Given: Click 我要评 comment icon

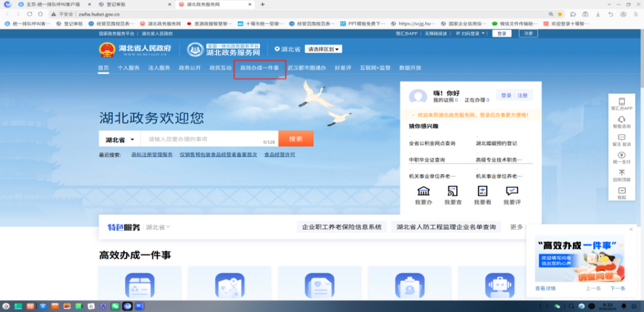Looking at the screenshot, I should click(512, 191).
